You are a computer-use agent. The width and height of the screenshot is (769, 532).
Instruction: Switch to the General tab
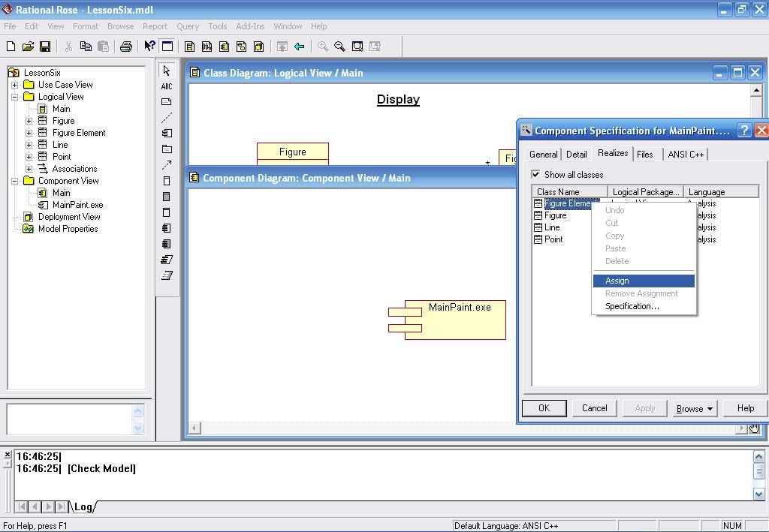[x=544, y=155]
